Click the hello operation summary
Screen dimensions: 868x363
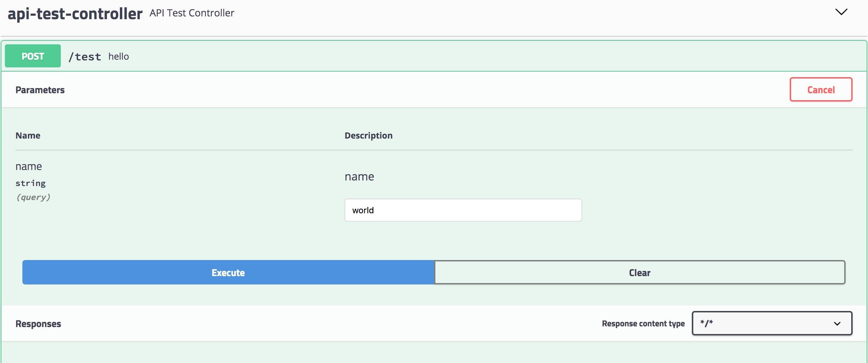click(x=118, y=57)
